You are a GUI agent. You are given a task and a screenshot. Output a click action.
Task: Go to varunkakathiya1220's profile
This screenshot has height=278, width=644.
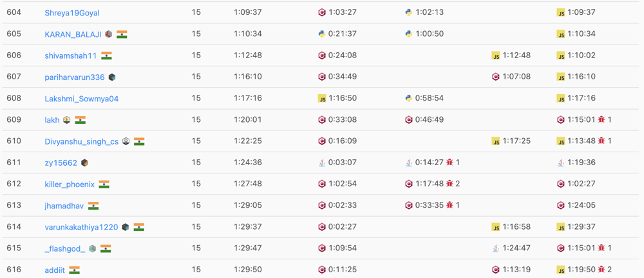pyautogui.click(x=81, y=227)
